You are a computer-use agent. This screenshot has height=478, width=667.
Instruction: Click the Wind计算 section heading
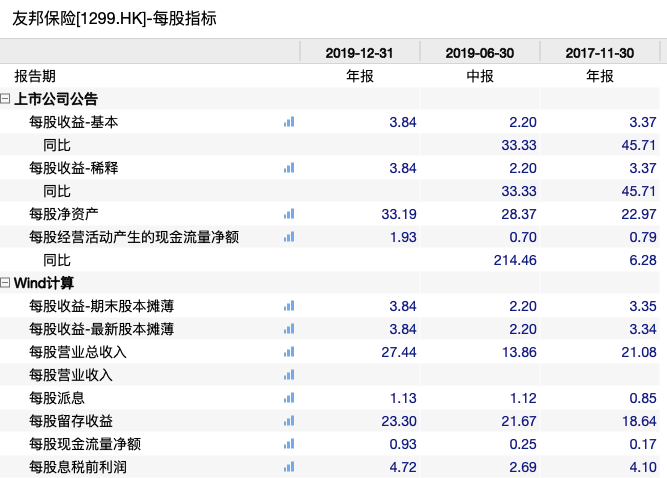[44, 283]
